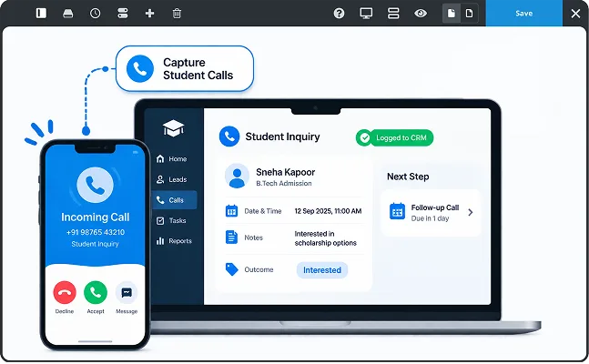The height and width of the screenshot is (364, 589).
Task: Click the document icon next to Notes
Action: (231, 238)
